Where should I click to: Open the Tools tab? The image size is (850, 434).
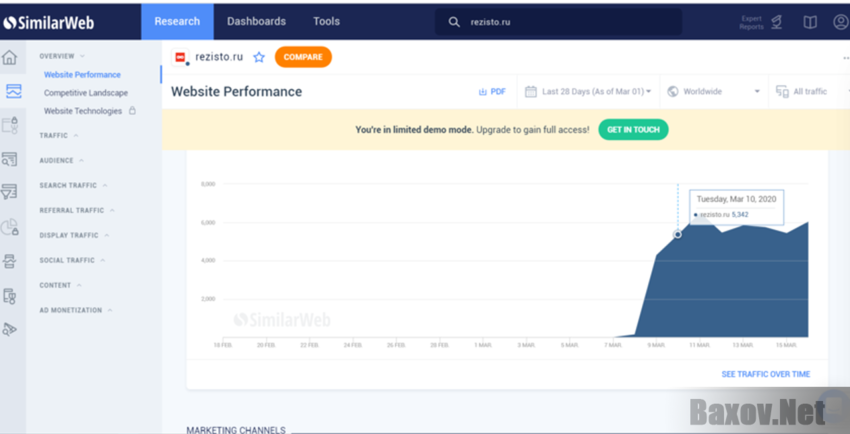click(x=326, y=22)
